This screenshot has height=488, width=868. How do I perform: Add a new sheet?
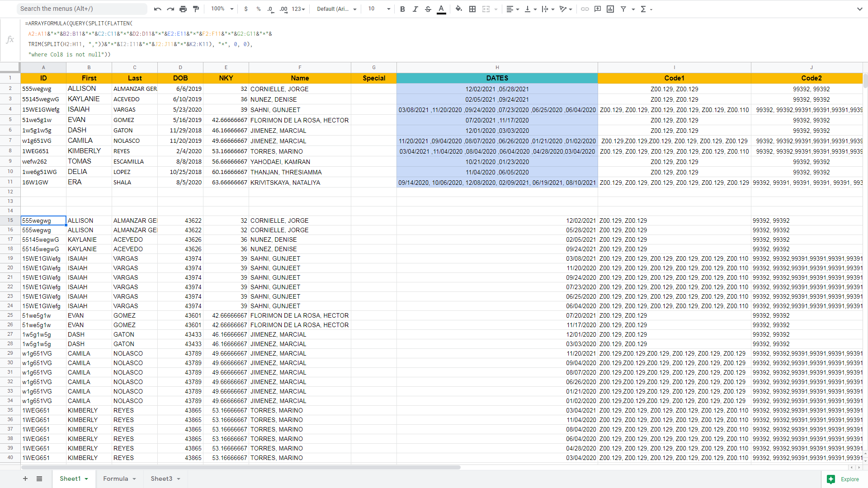(x=25, y=479)
